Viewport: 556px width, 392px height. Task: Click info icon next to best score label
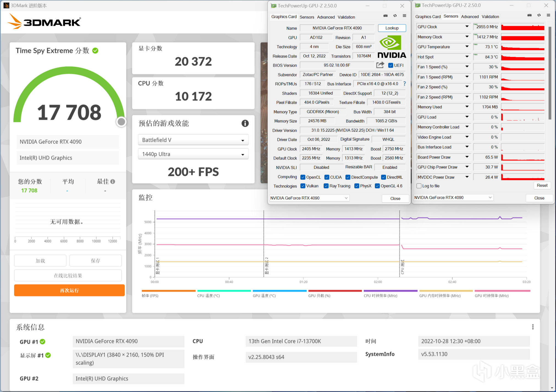click(x=113, y=181)
